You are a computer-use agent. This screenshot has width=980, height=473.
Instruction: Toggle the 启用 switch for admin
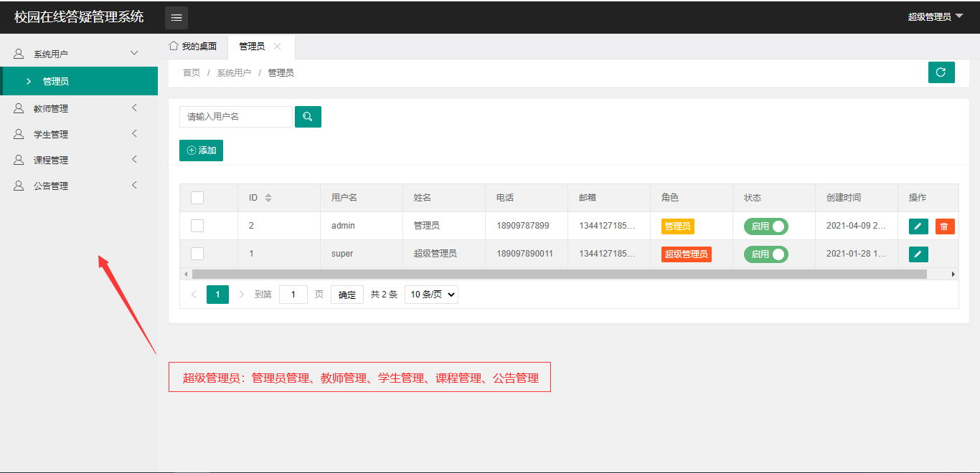[x=765, y=226]
